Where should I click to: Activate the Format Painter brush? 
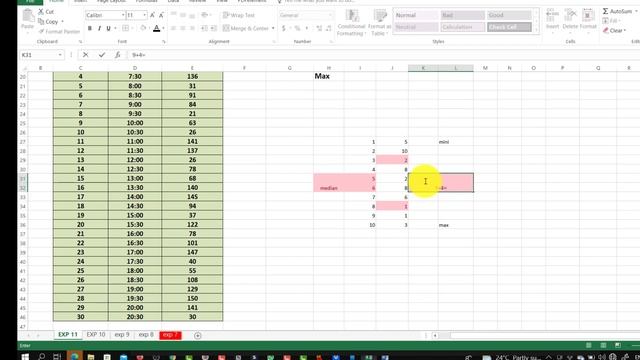point(59,31)
